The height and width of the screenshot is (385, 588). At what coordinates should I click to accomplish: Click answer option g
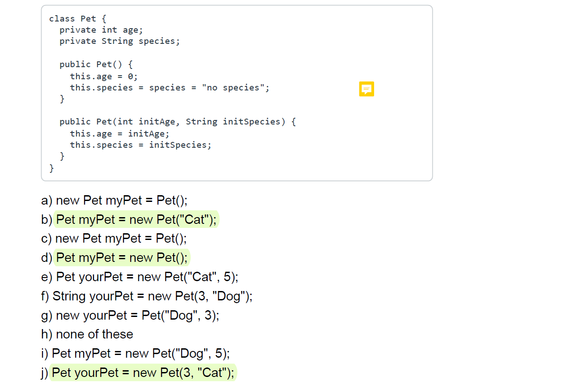[130, 315]
